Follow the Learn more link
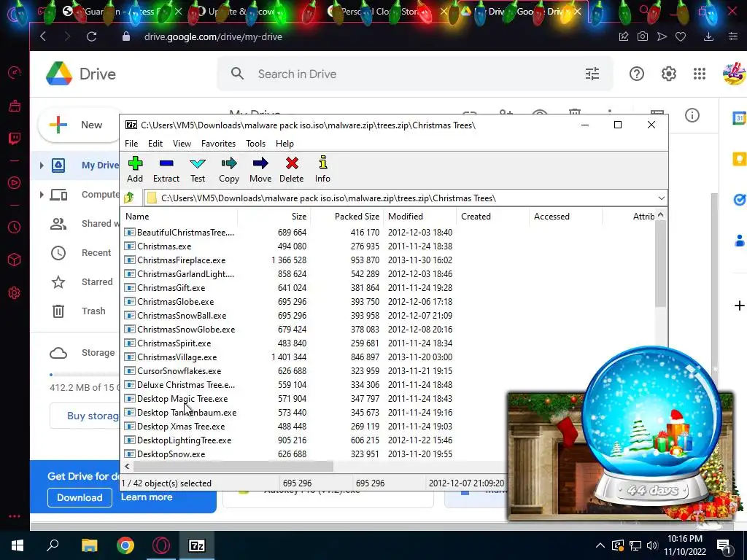 (147, 497)
